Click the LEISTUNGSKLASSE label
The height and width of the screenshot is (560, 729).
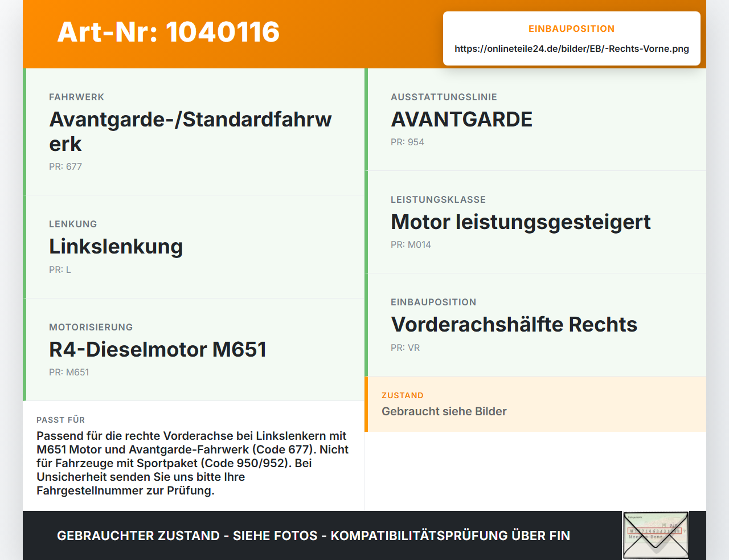click(438, 199)
